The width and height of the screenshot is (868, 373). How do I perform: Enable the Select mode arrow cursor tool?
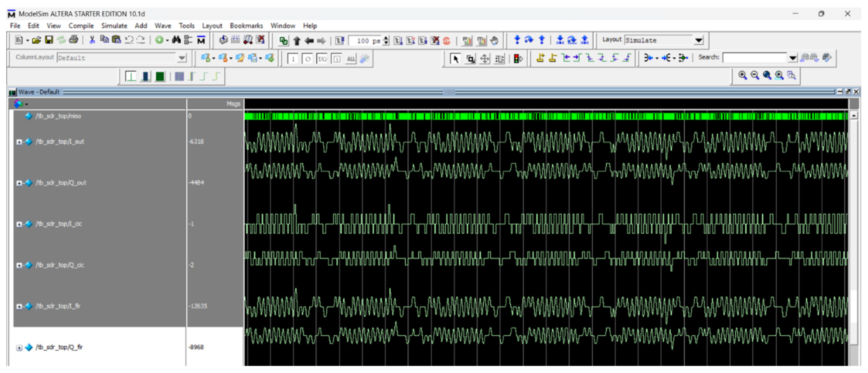pyautogui.click(x=455, y=59)
